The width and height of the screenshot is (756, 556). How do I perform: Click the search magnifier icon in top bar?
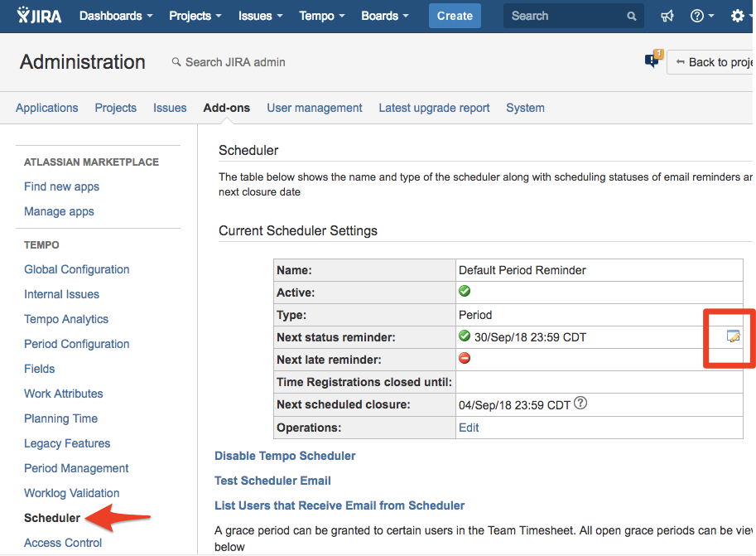pos(631,16)
